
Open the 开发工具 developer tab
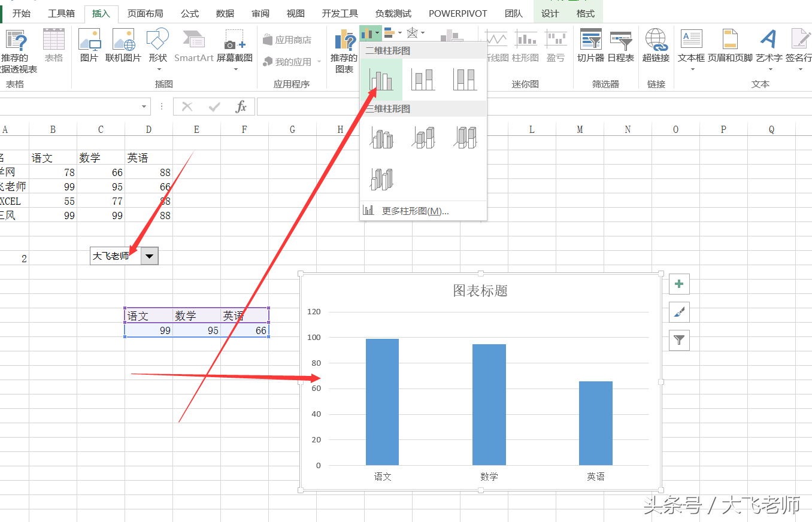[x=340, y=13]
